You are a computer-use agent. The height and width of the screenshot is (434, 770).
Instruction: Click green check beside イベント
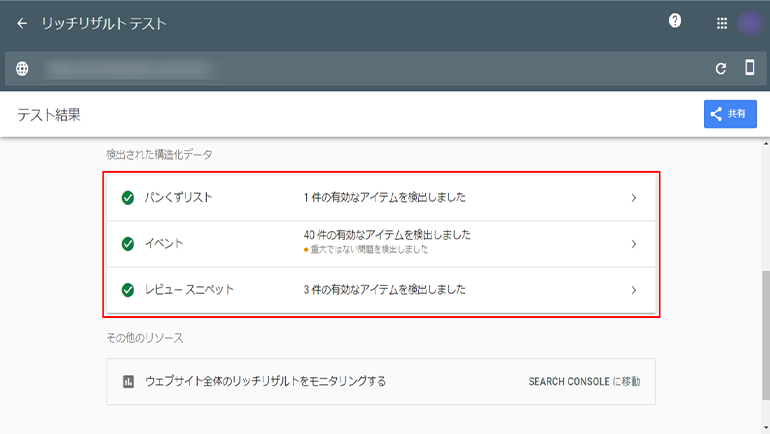coord(128,244)
